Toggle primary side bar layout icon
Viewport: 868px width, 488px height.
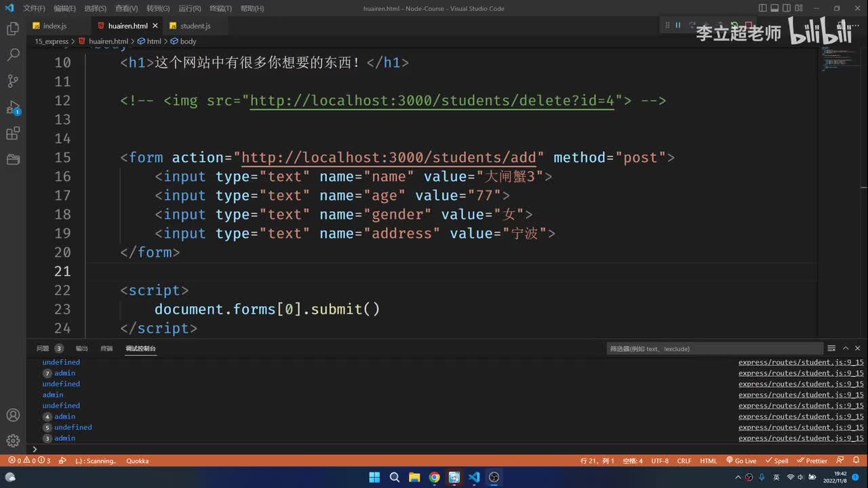tap(763, 8)
